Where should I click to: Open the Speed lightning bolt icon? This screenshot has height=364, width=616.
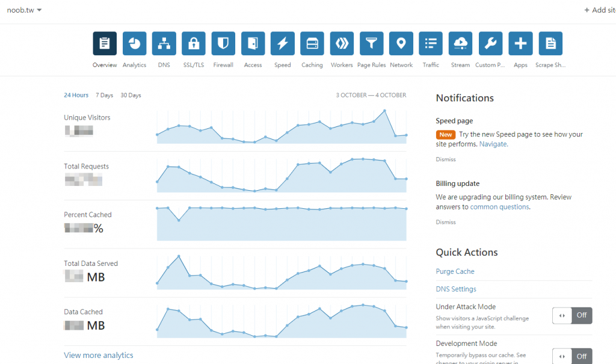283,43
